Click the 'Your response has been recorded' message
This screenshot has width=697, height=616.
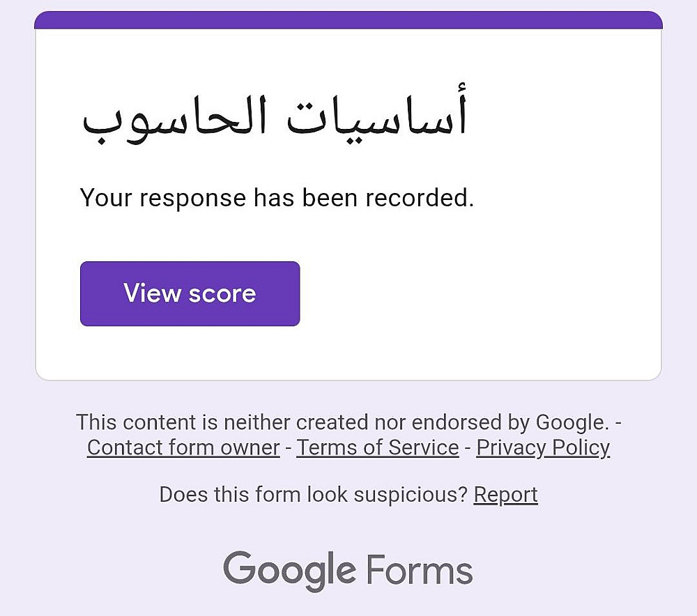tap(277, 198)
